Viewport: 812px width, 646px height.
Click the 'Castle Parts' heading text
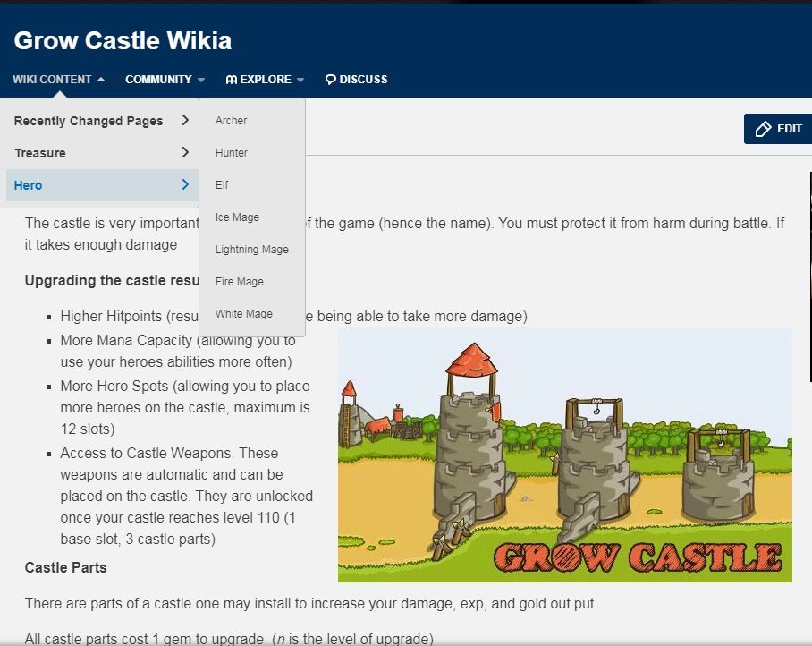click(66, 567)
